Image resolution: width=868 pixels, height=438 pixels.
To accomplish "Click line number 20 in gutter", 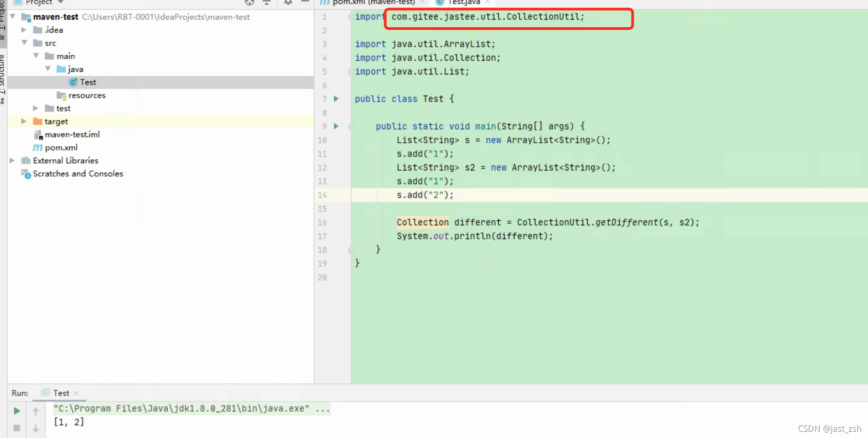I will pos(322,277).
